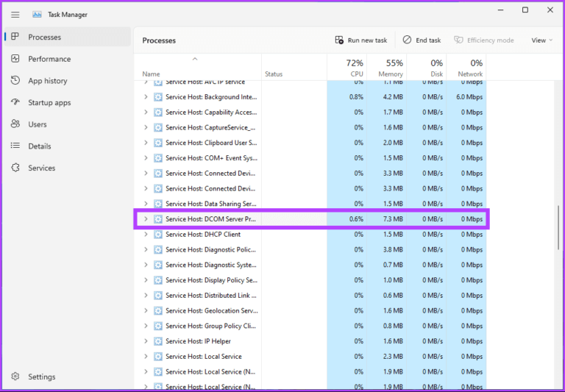Open the View dropdown menu
The image size is (565, 392).
point(541,40)
